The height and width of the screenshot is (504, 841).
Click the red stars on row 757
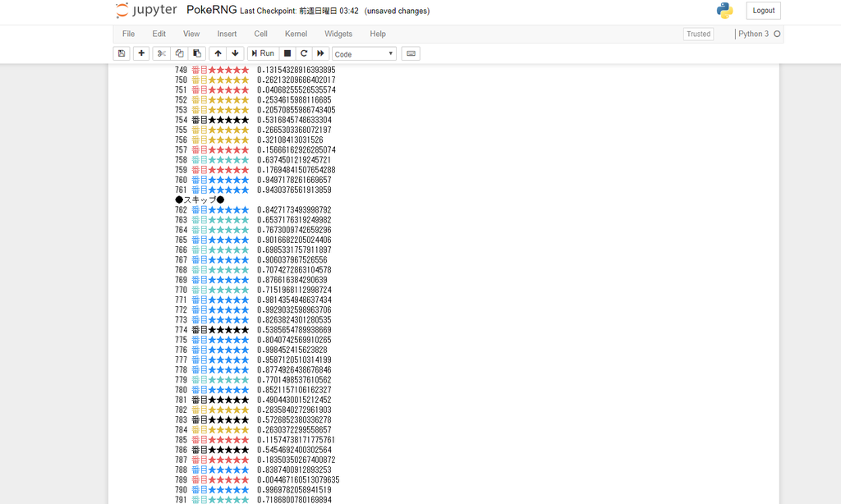click(228, 150)
